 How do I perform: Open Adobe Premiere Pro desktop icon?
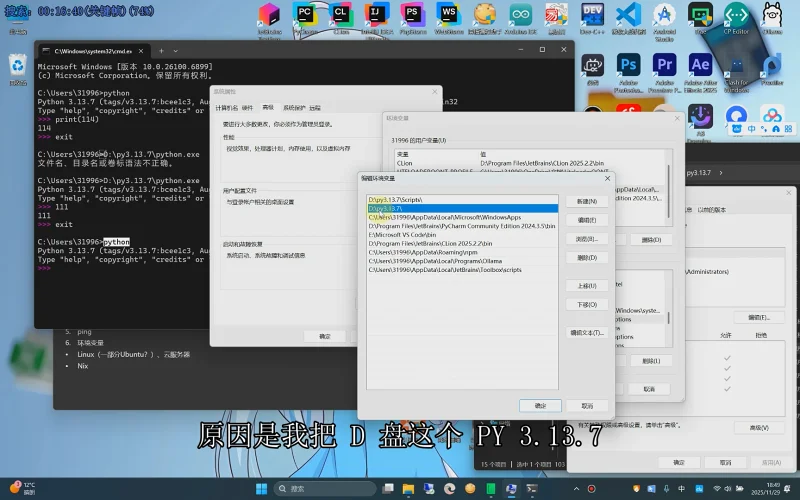(663, 66)
